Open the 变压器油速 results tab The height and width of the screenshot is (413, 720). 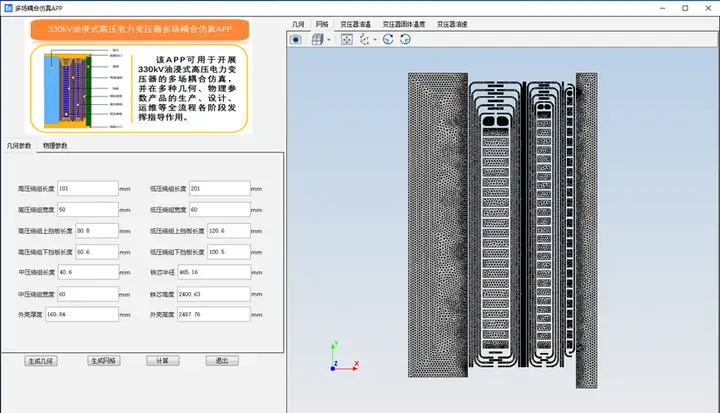pyautogui.click(x=452, y=24)
